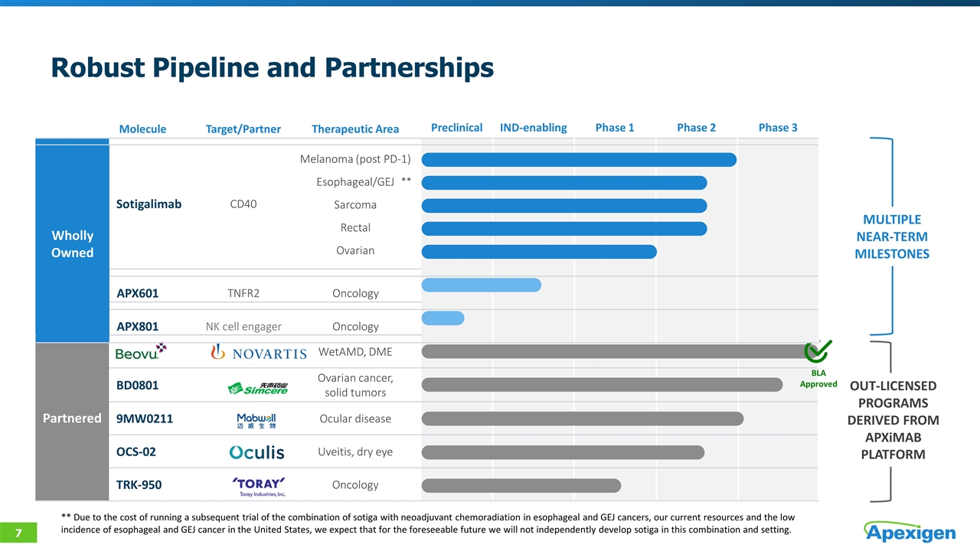
Task: Click Out-Licensed Programs platform text
Action: click(892, 420)
